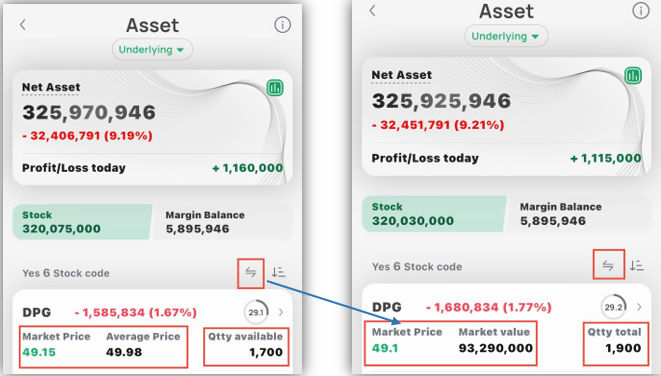Open info icon on right Asset screen
The width and height of the screenshot is (661, 376).
click(x=641, y=11)
